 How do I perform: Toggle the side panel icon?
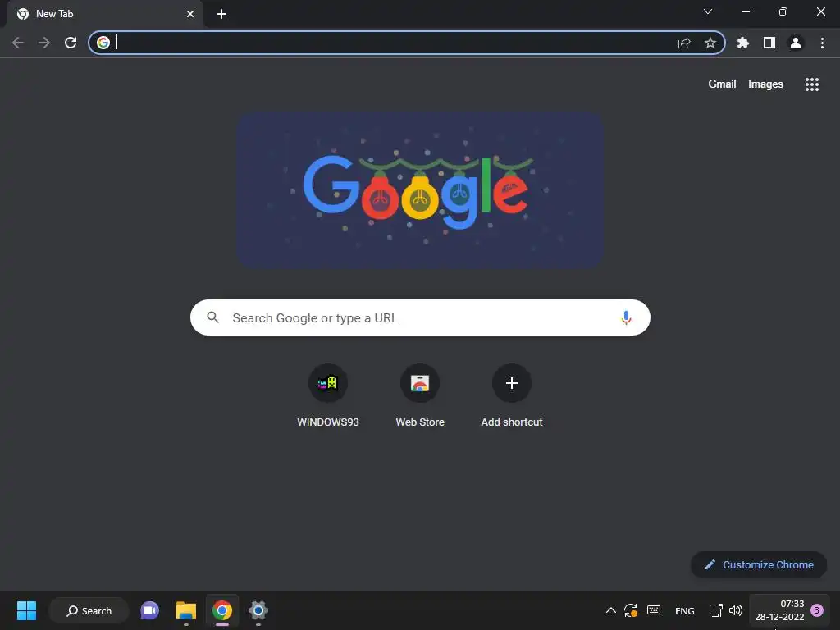(769, 43)
